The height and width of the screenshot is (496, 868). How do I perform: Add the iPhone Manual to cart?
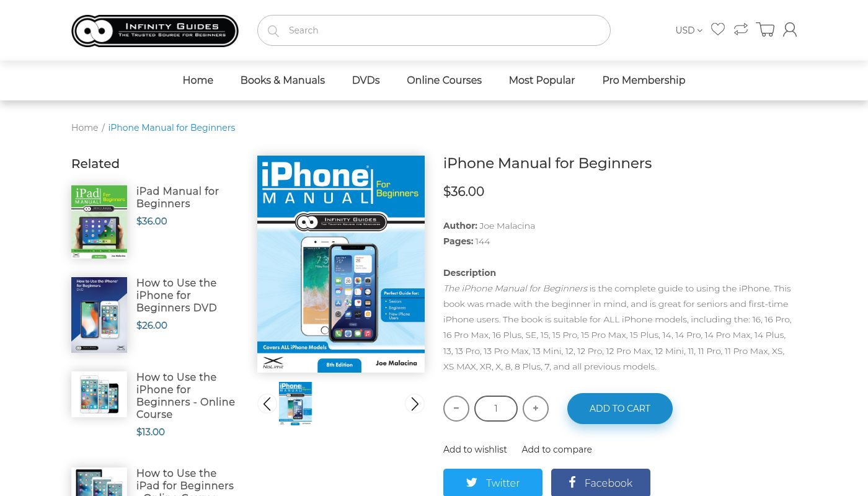(620, 409)
